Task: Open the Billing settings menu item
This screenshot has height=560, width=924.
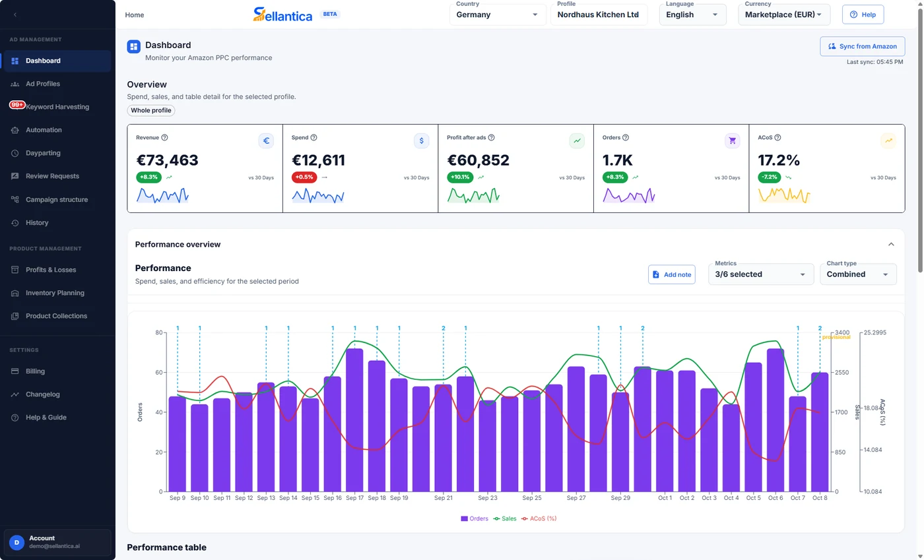Action: point(57,371)
